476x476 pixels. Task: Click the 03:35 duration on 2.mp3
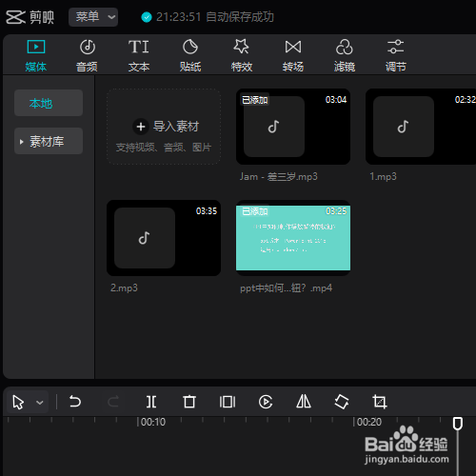click(x=207, y=211)
